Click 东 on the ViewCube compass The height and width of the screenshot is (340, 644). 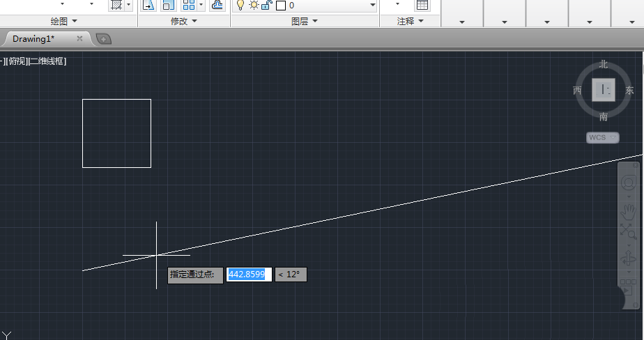click(629, 91)
